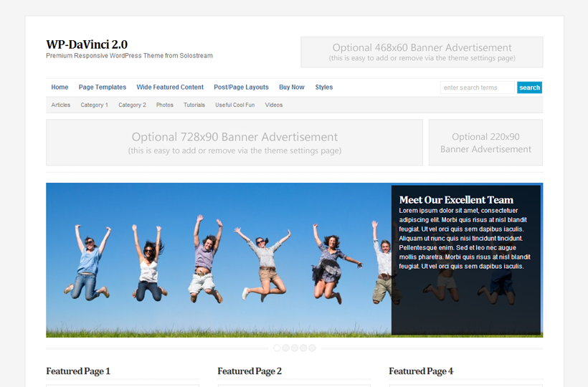Open the Videos category link
The image size is (588, 387).
(x=274, y=105)
